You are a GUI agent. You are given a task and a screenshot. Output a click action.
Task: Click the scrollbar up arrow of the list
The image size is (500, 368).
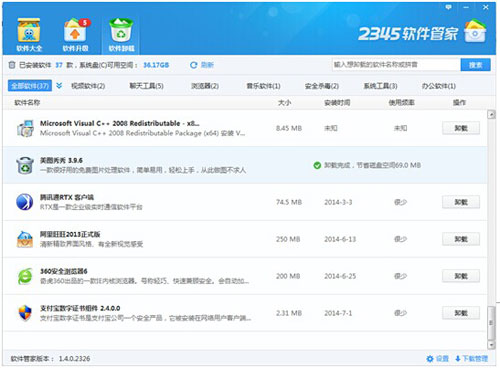coord(491,115)
